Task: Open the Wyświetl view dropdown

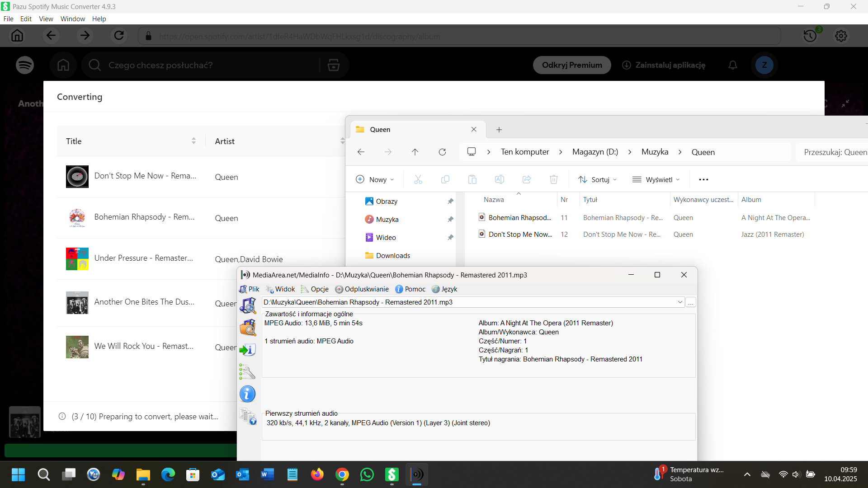Action: pyautogui.click(x=656, y=179)
